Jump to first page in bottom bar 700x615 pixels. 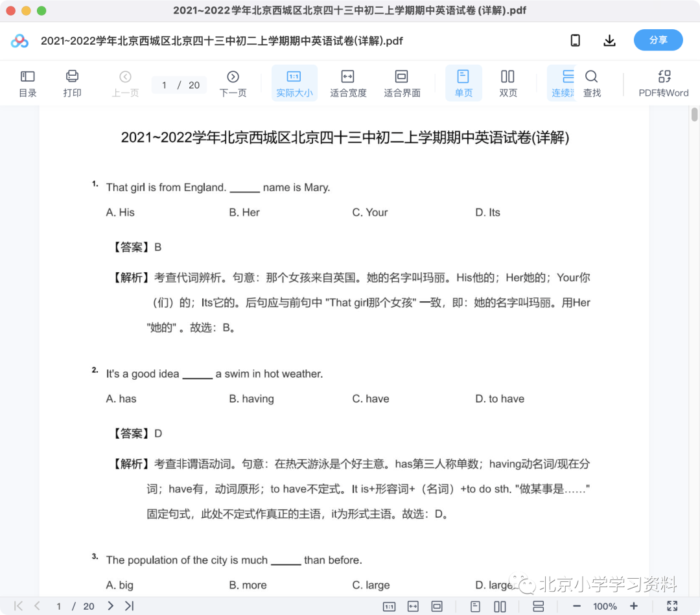coord(18,606)
